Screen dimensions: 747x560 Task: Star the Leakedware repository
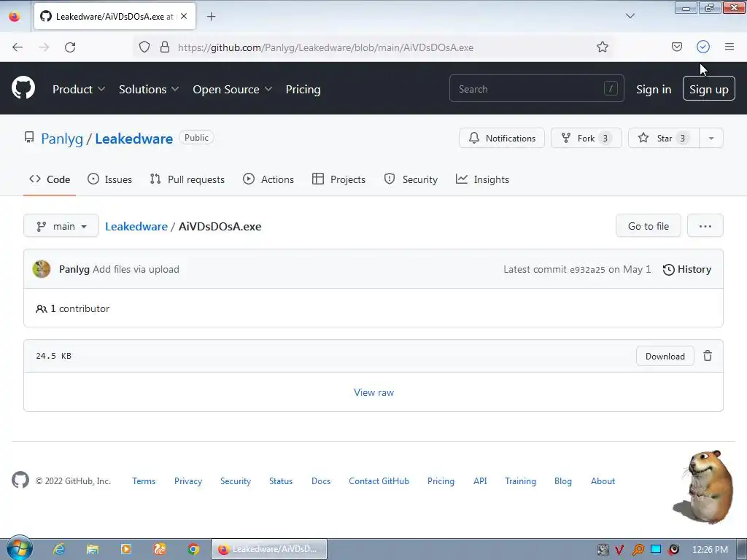[664, 138]
